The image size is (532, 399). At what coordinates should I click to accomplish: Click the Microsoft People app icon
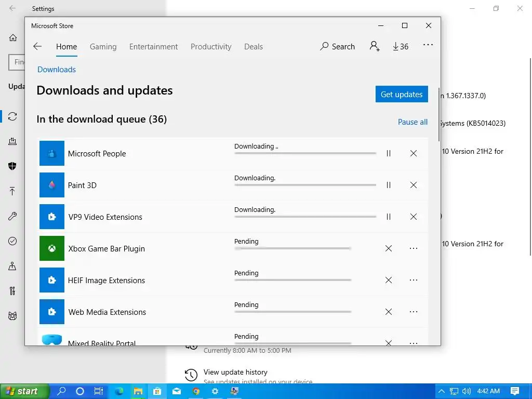click(52, 153)
